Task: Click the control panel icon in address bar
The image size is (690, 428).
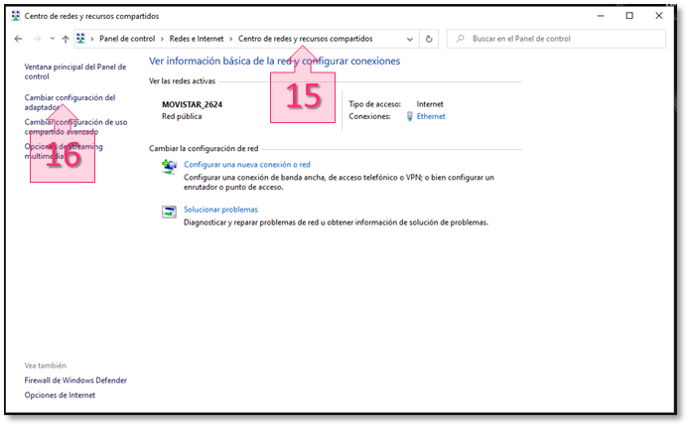Action: coord(81,39)
